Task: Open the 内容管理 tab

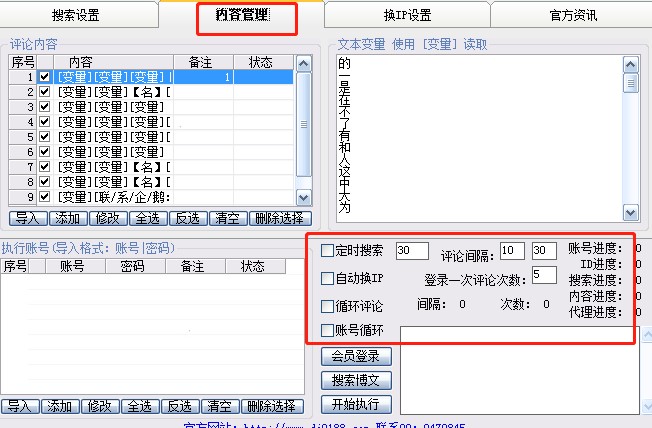Action: click(243, 15)
